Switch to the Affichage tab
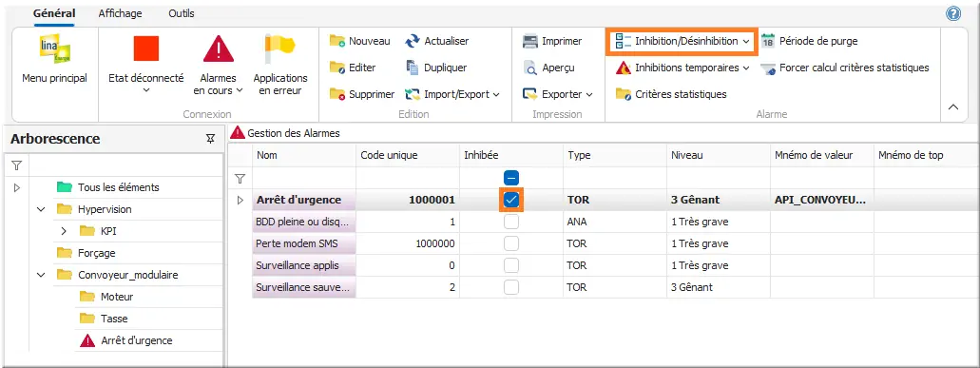The height and width of the screenshot is (368, 980). pyautogui.click(x=120, y=13)
